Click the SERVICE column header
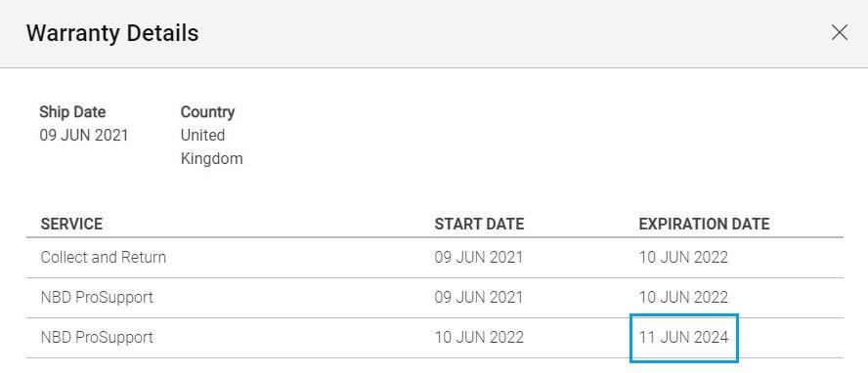Viewport: 868px width, 373px height. point(71,224)
